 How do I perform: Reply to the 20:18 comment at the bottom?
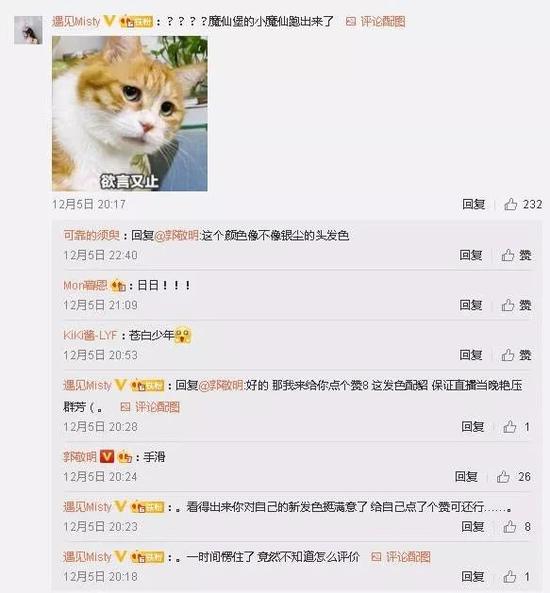coord(473,576)
